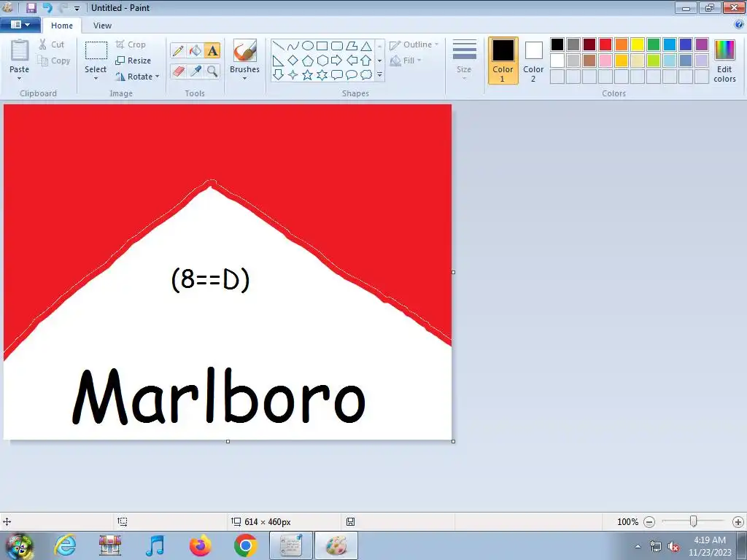This screenshot has width=747, height=560.
Task: Pick the green color swatch
Action: pos(654,44)
